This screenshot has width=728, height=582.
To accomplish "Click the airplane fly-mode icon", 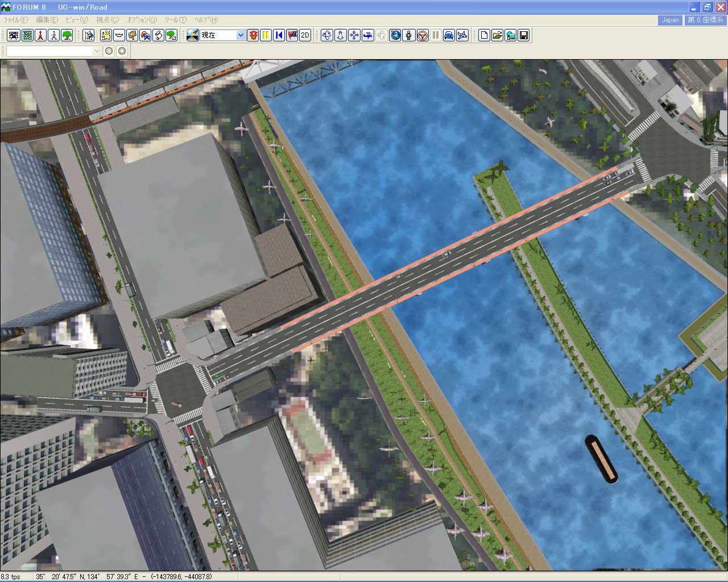I will tap(462, 35).
